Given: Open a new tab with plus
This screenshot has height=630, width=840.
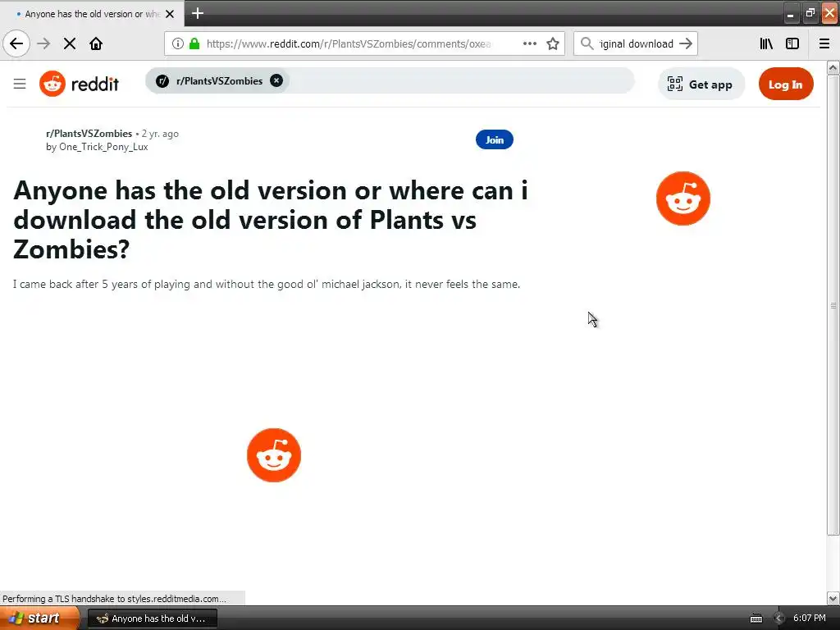Looking at the screenshot, I should click(x=198, y=13).
